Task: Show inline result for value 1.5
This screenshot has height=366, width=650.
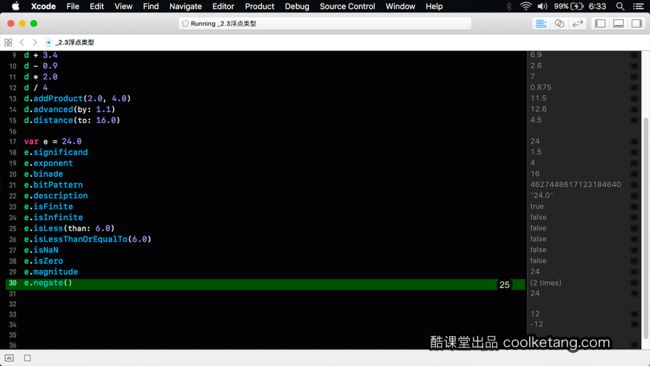Action: tap(634, 152)
